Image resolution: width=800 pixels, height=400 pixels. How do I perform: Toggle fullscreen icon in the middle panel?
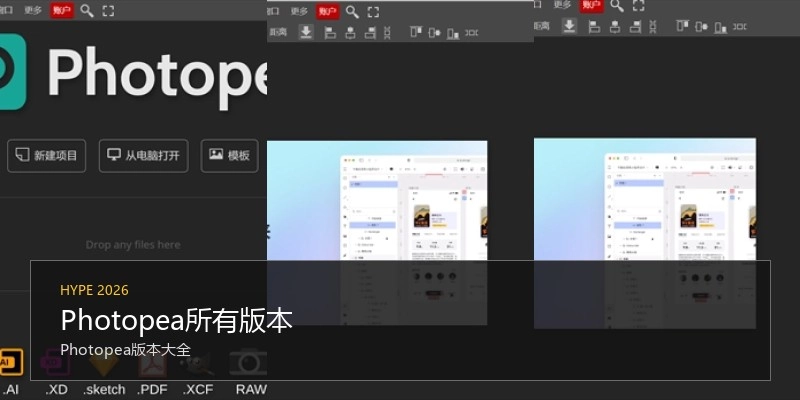tap(373, 12)
